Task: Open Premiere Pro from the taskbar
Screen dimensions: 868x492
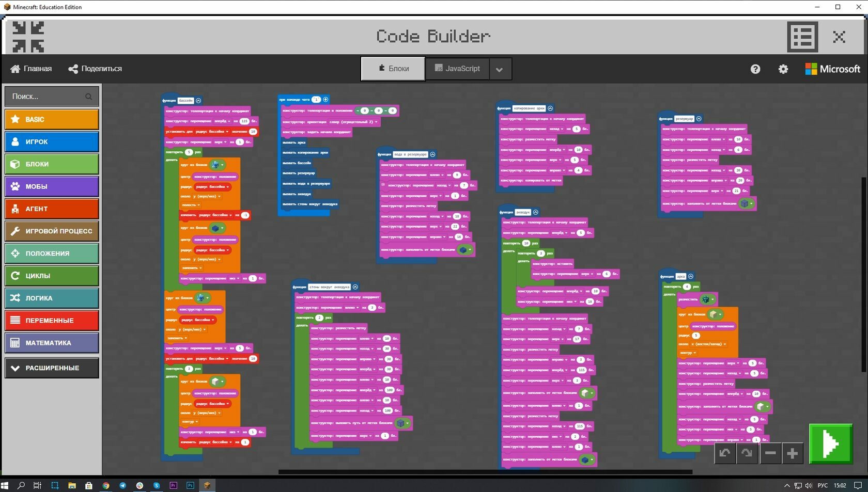Action: [174, 485]
